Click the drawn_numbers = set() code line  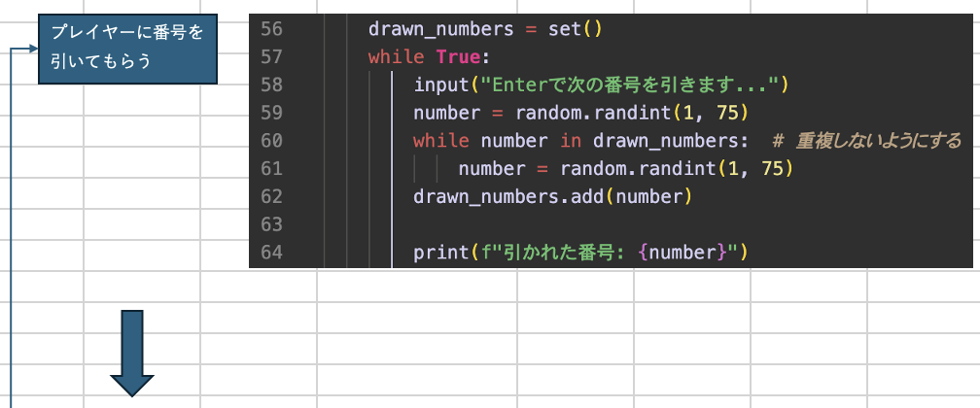pos(484,29)
